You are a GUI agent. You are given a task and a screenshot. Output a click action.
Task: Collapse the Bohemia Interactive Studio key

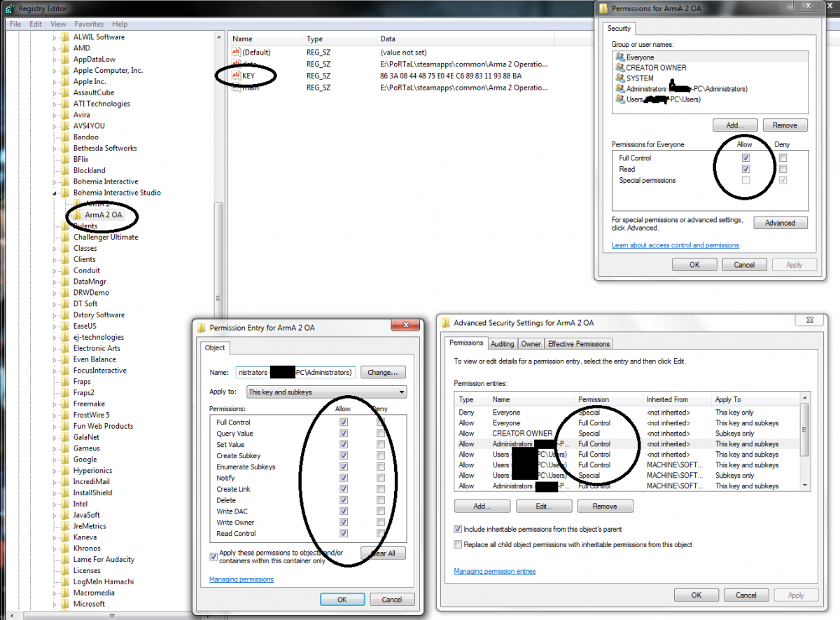point(55,193)
